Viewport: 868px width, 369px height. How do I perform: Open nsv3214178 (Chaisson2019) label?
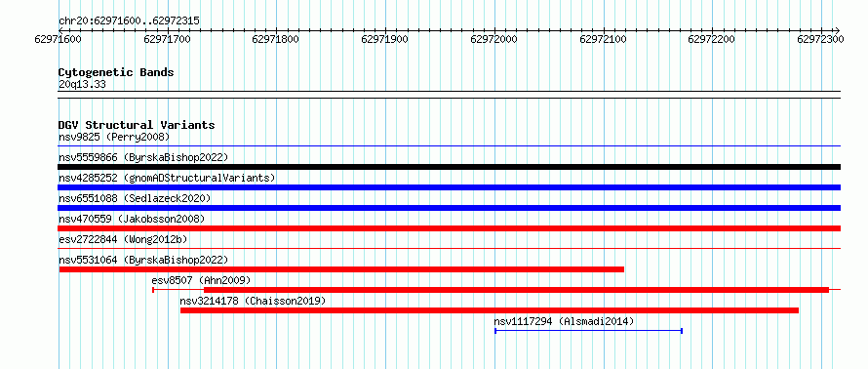[x=253, y=301]
